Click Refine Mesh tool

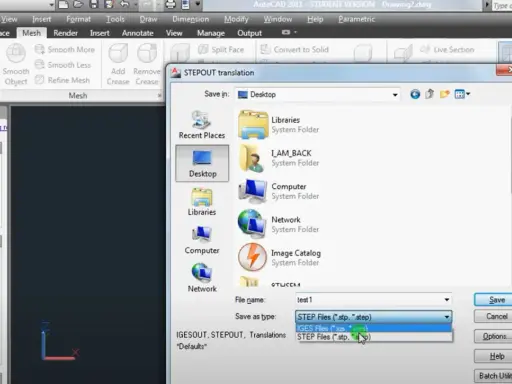coord(62,80)
